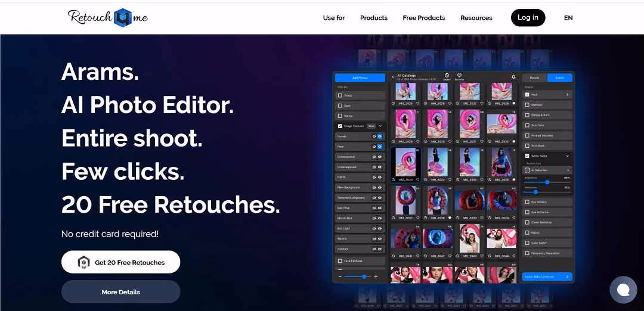
Task: Click the Brightness slider handle
Action: coord(547,182)
